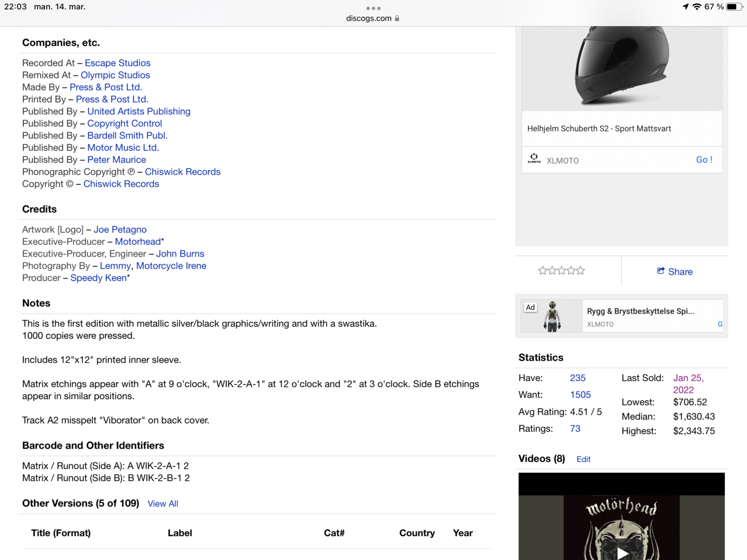
Task: Open the Have count 235
Action: [578, 378]
